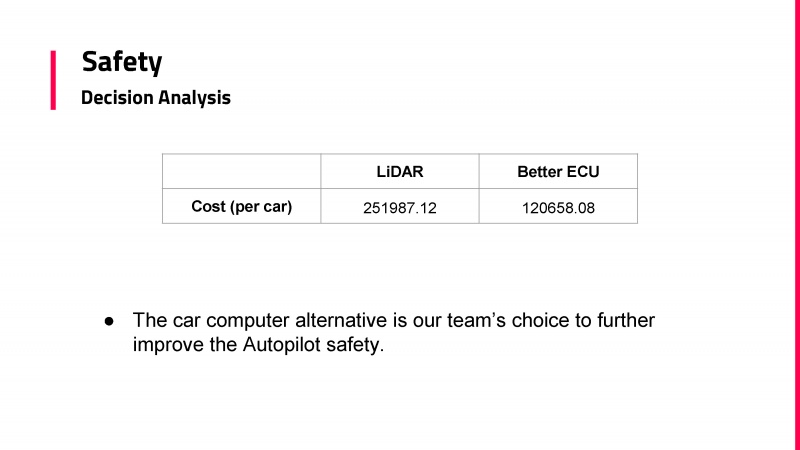
Task: Select the LiDAR column header cell
Action: point(400,171)
